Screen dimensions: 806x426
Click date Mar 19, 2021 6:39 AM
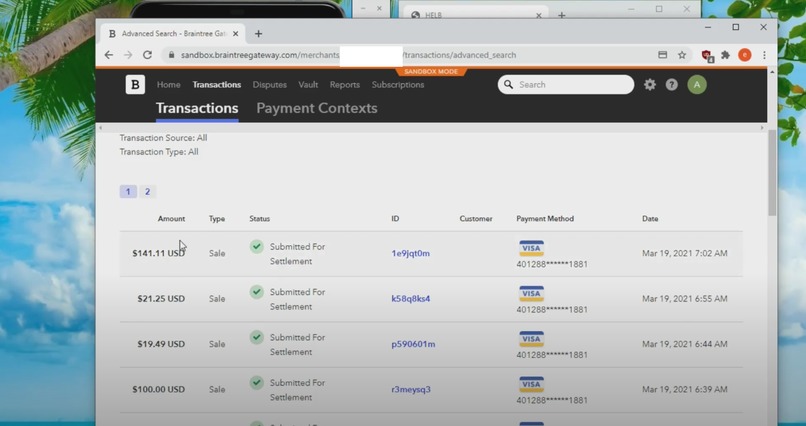[x=685, y=390]
